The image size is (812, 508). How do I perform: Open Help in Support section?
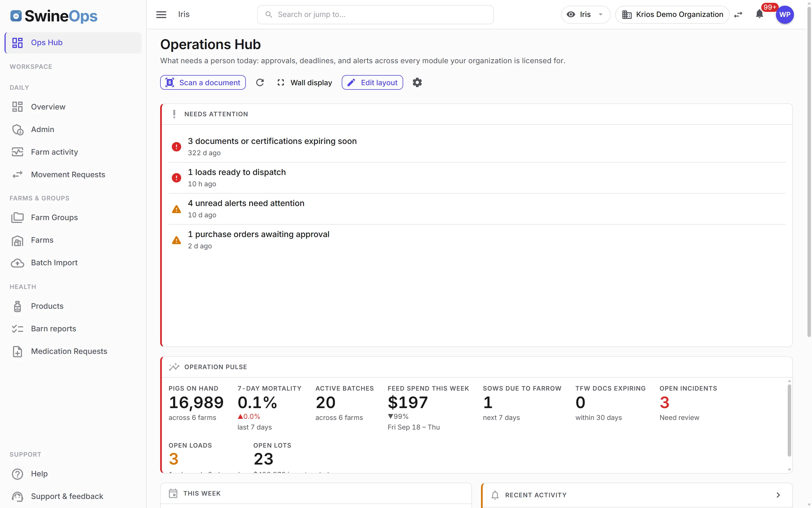(73, 474)
